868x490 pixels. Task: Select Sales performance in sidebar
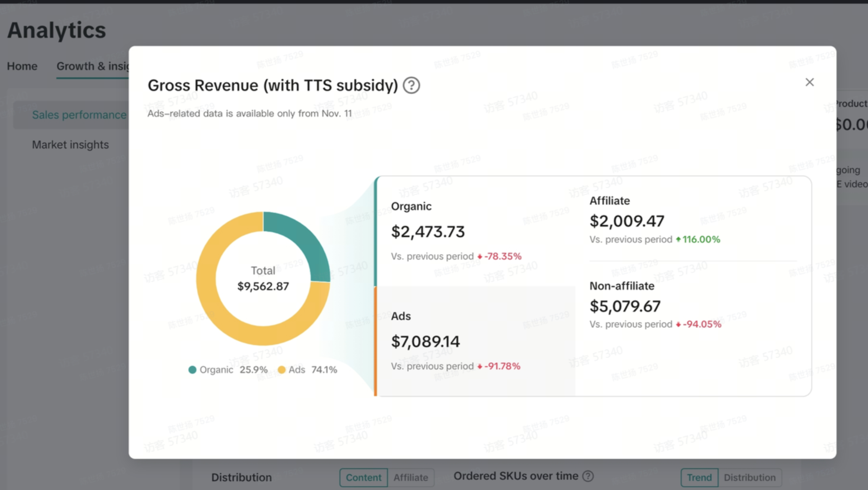[79, 115]
